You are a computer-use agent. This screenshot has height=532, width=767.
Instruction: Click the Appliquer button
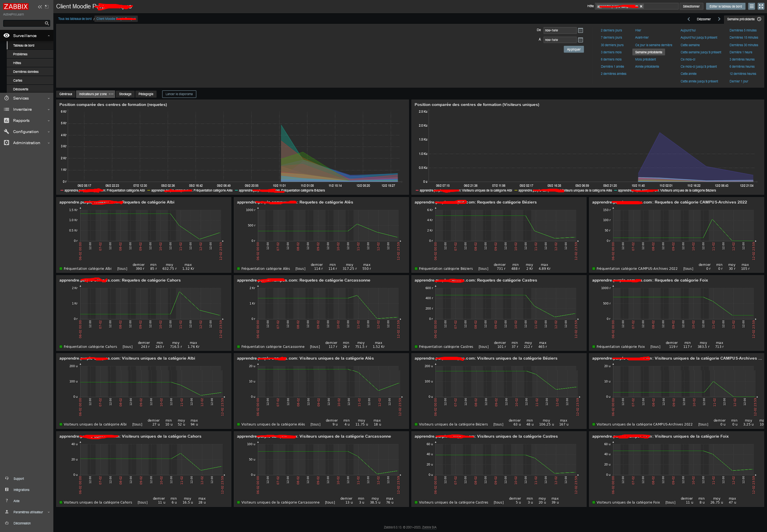573,49
